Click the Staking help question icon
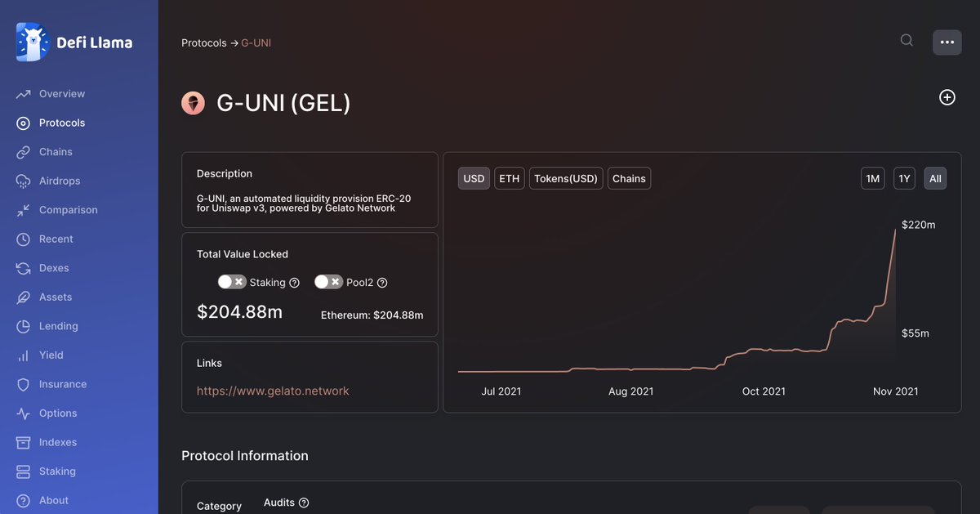980x514 pixels. (x=295, y=283)
